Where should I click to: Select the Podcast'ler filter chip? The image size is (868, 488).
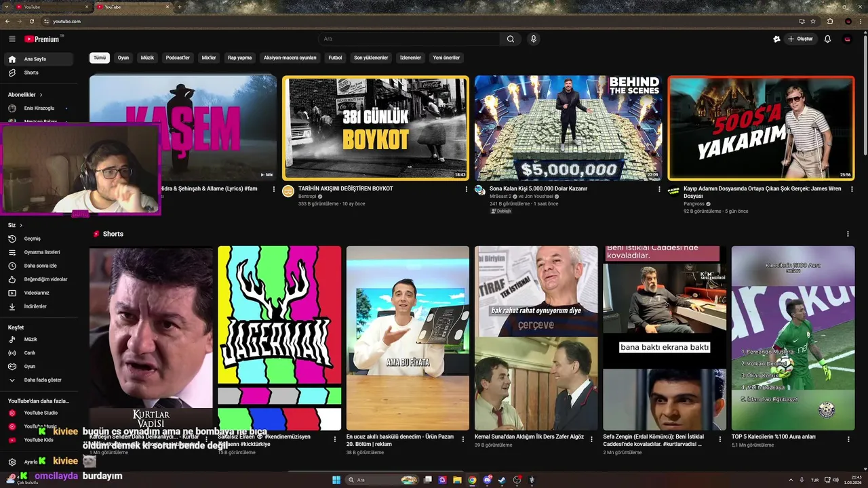[178, 58]
